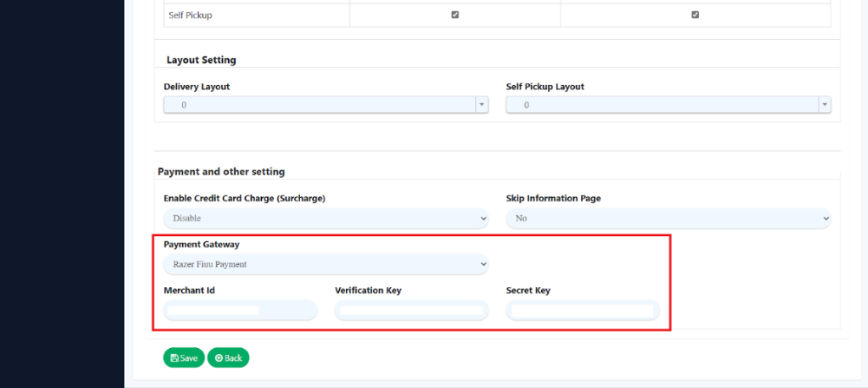The image size is (868, 388).
Task: Click into the Verification Key field
Action: (x=411, y=310)
